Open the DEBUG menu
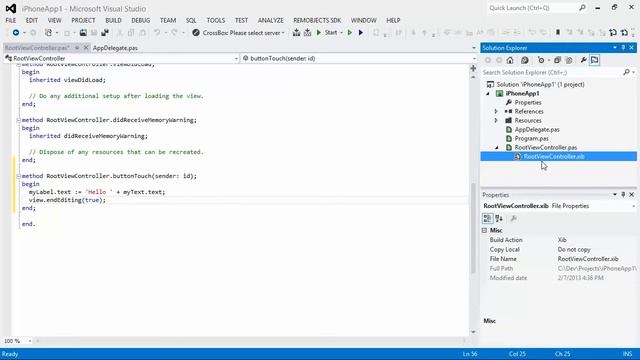This screenshot has width=640, height=360. click(x=141, y=20)
